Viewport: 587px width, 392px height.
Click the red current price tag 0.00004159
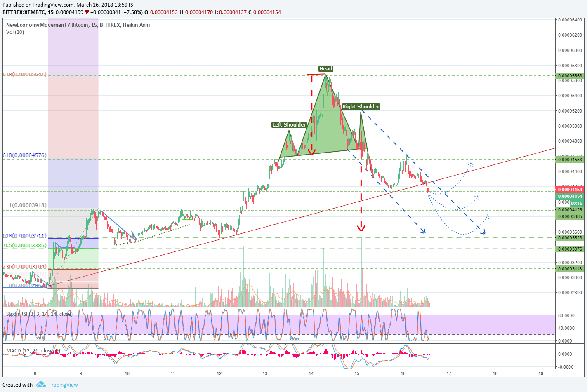[x=570, y=190]
